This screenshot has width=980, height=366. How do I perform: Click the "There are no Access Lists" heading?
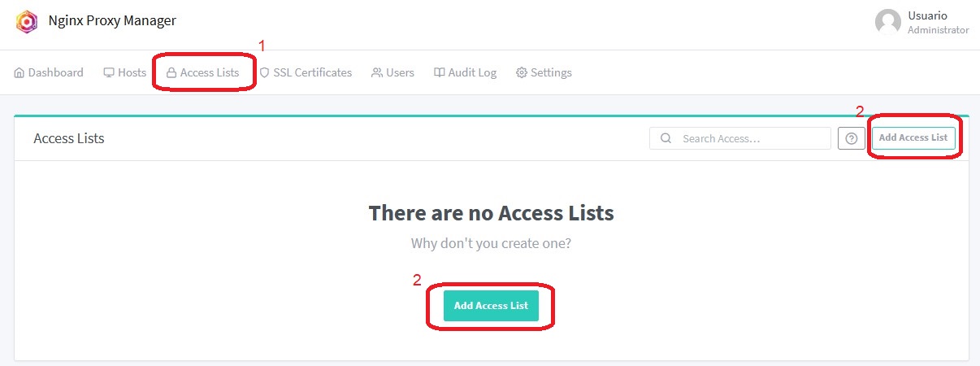pos(491,213)
